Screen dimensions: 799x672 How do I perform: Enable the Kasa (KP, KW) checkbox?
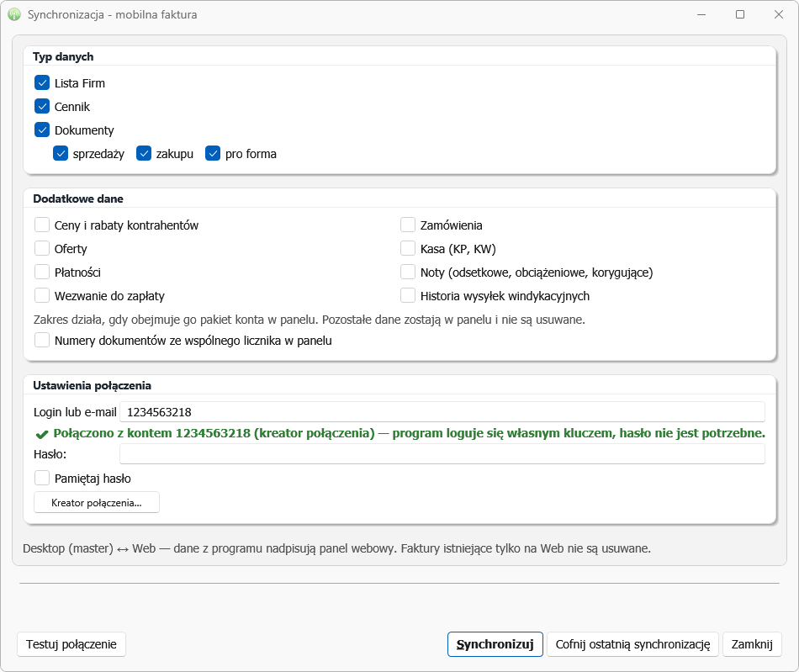pyautogui.click(x=408, y=249)
